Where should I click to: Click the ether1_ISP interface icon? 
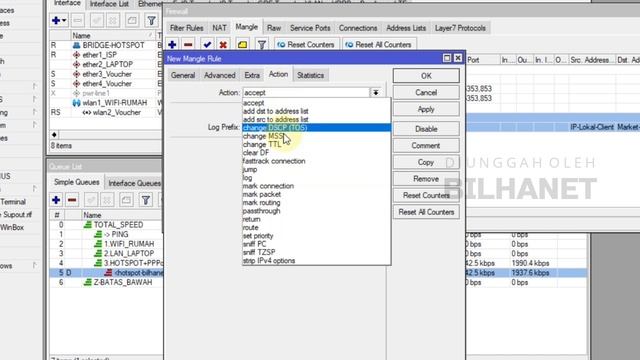[x=76, y=55]
